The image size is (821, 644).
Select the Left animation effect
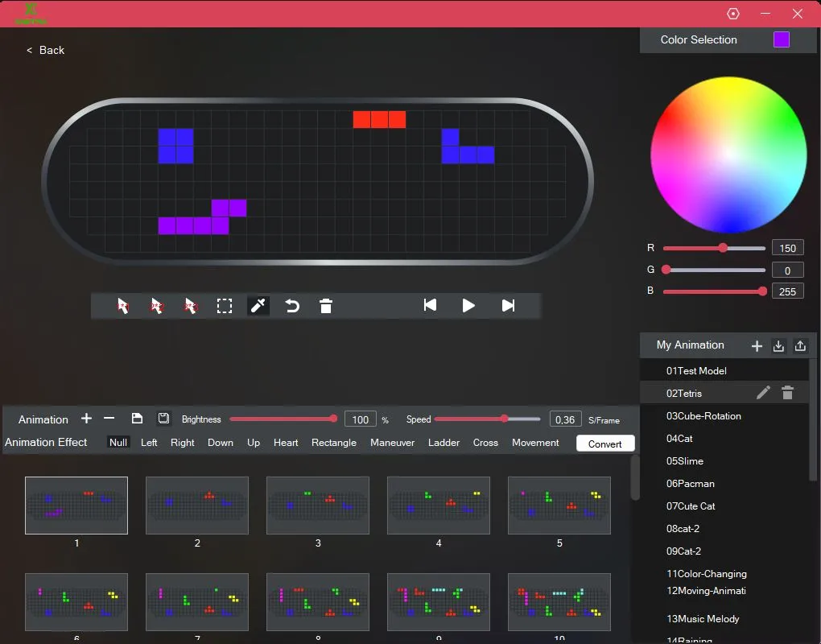[x=149, y=443]
